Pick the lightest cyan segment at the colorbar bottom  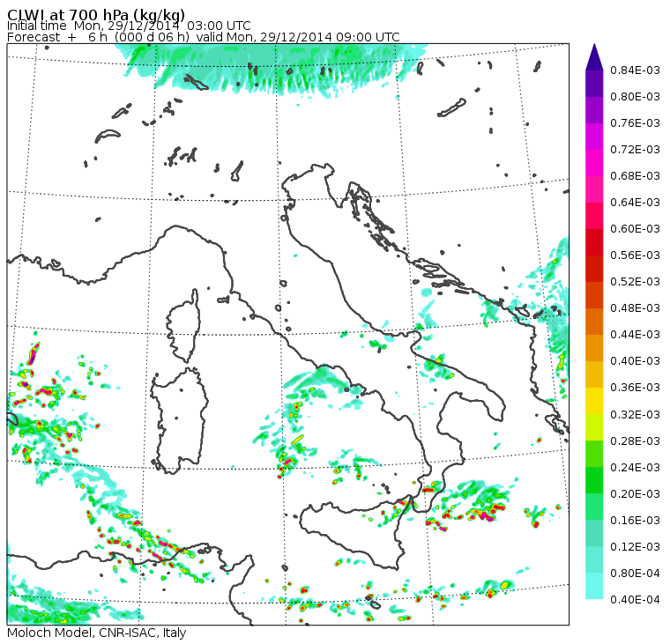coord(594,586)
